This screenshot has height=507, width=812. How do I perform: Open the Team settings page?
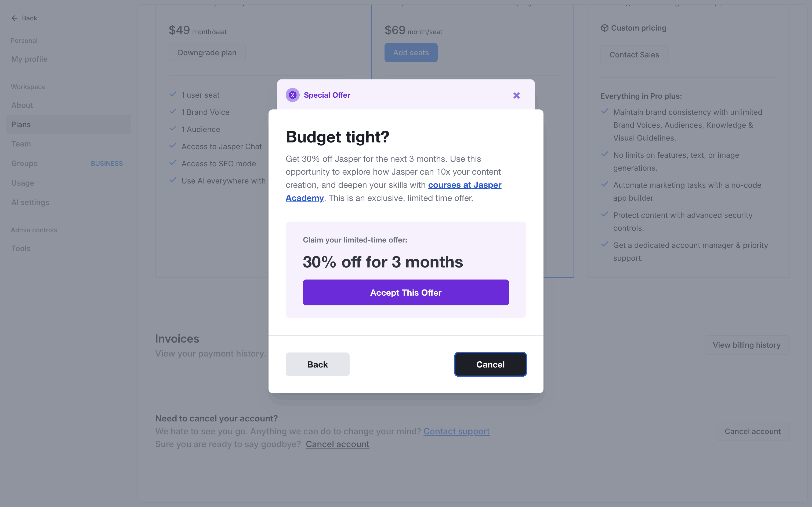[x=21, y=144]
